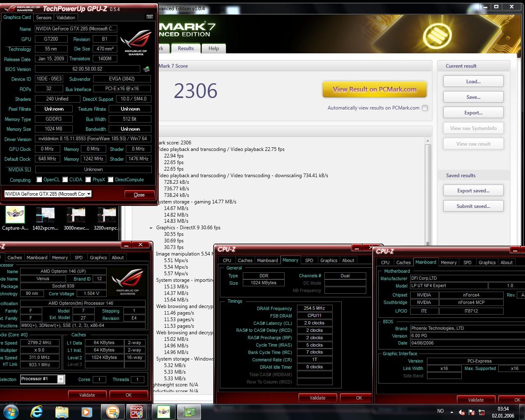Click View Result on PCMark.com button

pos(374,89)
